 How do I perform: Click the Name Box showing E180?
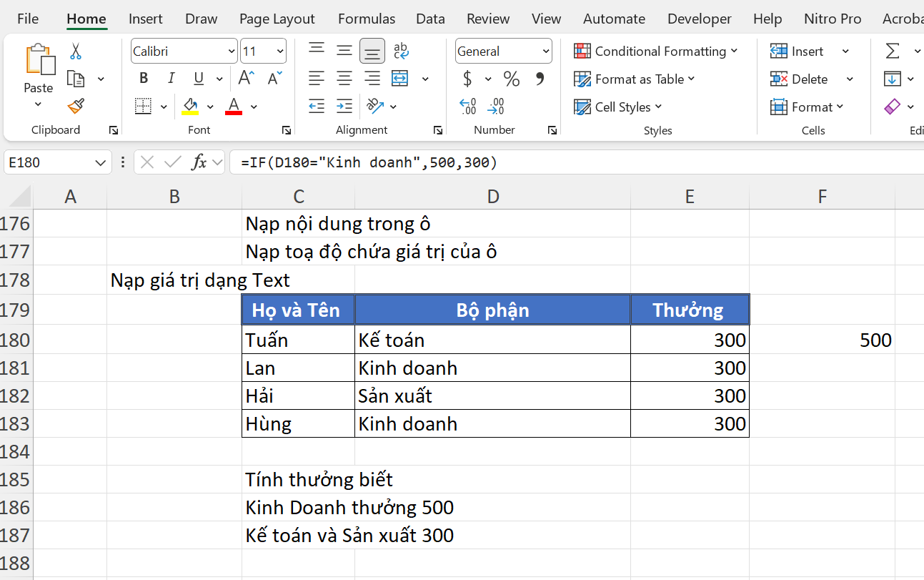(48, 163)
